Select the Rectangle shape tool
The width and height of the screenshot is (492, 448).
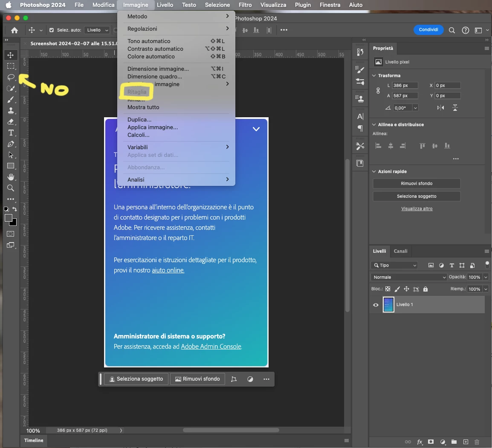(11, 166)
